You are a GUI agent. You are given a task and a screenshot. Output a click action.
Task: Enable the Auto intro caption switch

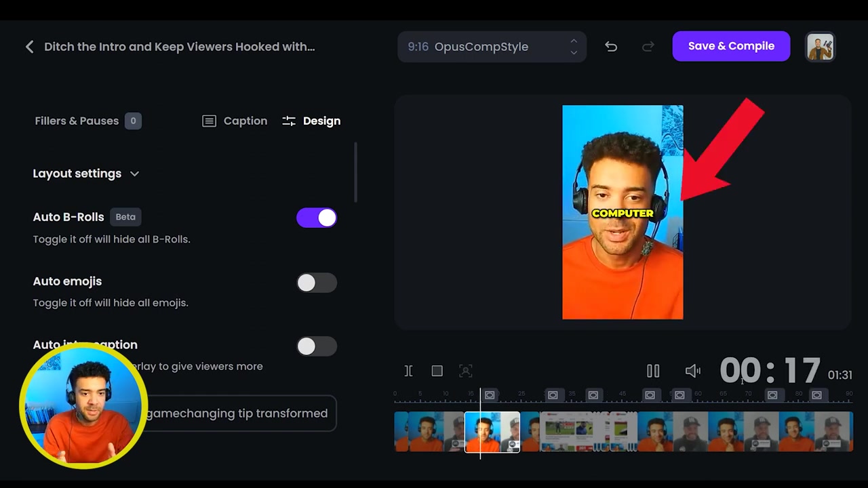(x=317, y=346)
